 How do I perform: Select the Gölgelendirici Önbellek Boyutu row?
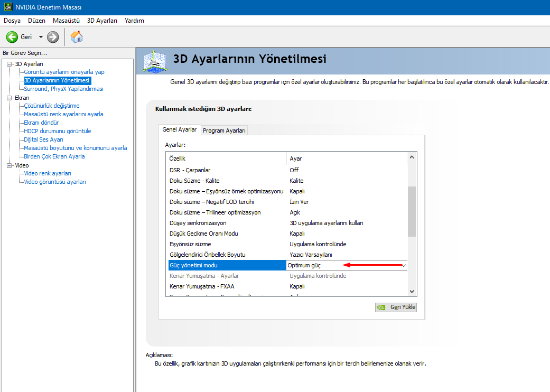pos(287,255)
